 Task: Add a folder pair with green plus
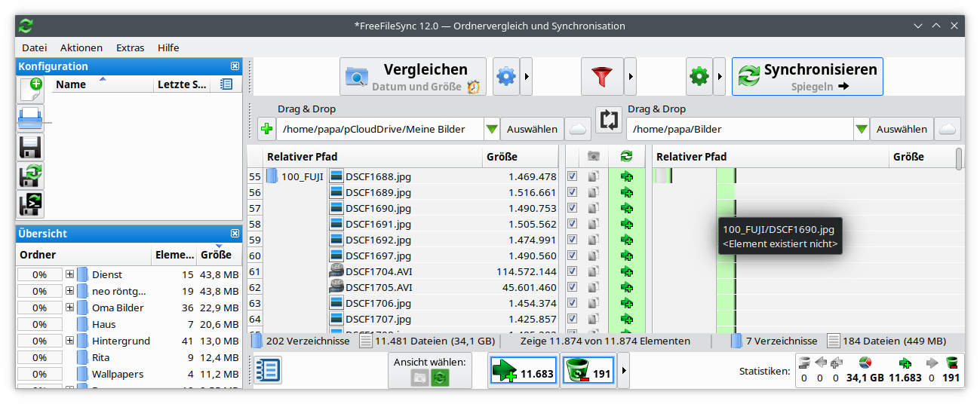click(266, 129)
